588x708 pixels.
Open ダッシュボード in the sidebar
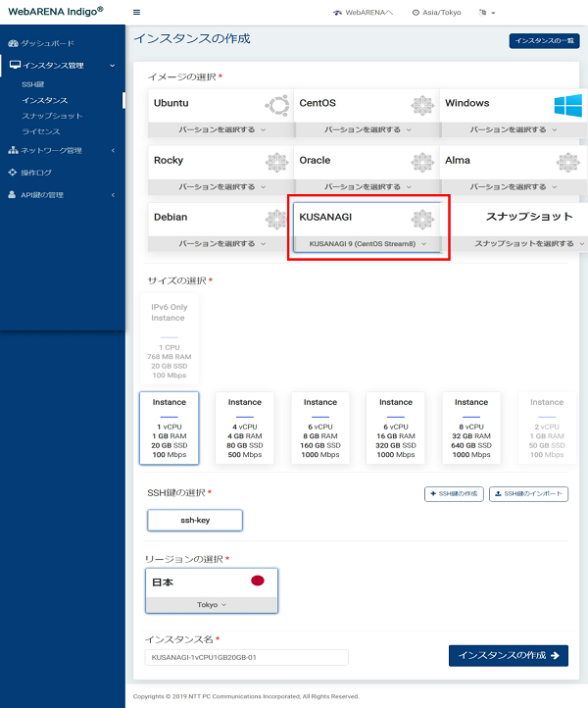coord(47,44)
